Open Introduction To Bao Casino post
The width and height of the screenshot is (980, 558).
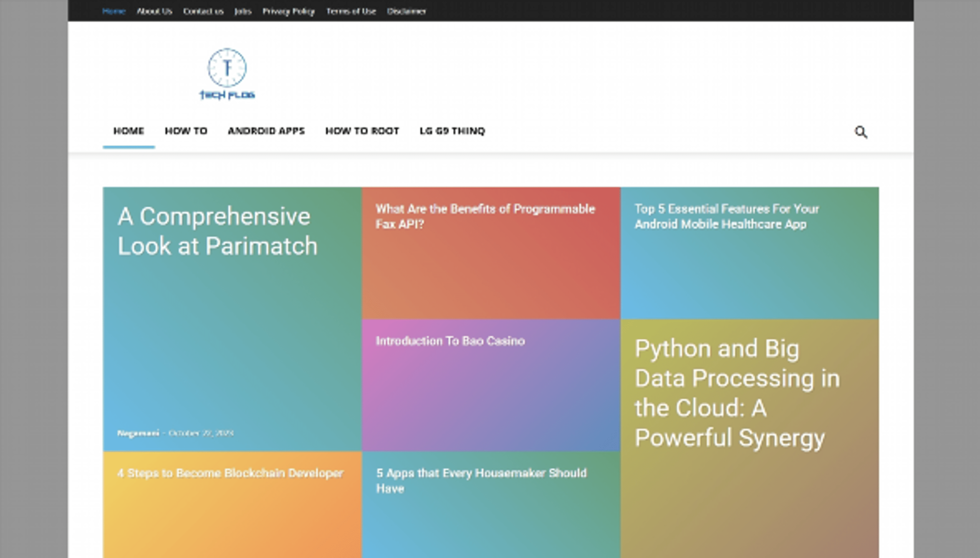[450, 341]
